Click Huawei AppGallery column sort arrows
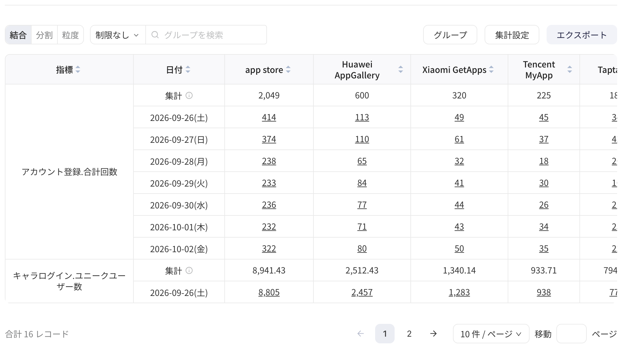Screen dimensions: 622x364 click(x=401, y=70)
